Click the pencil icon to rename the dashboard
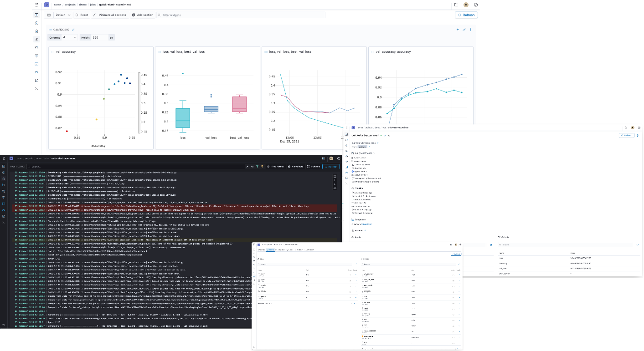Image resolution: width=644 pixels, height=351 pixels. point(73,29)
